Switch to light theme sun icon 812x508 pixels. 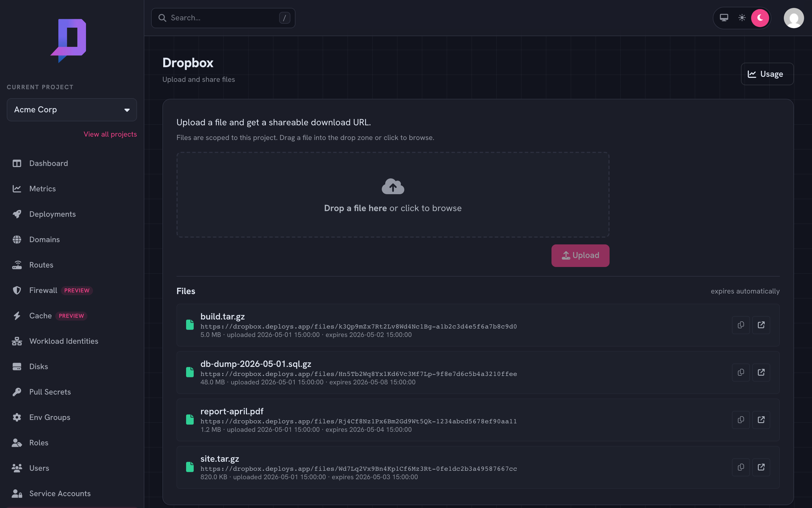coord(742,18)
